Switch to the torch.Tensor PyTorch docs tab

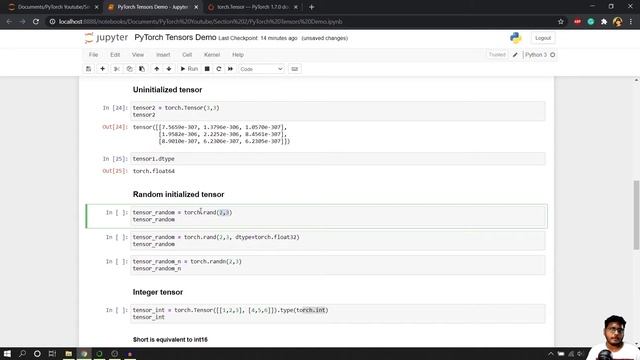[252, 7]
